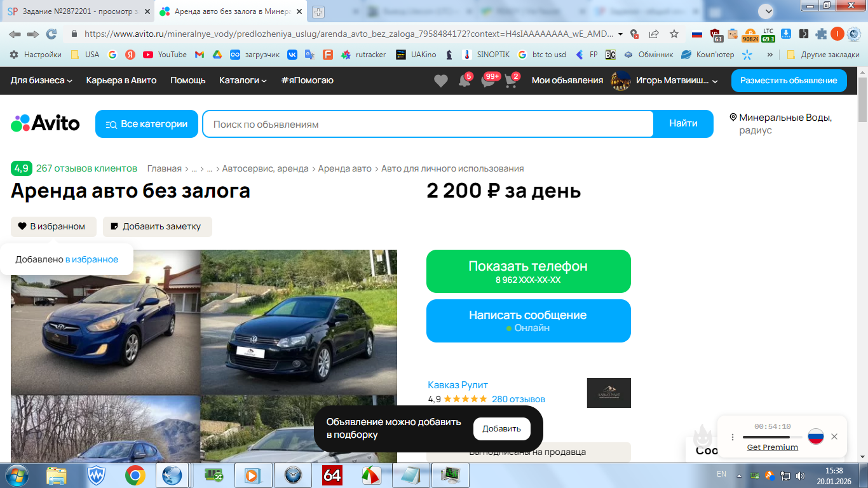Image resolution: width=868 pixels, height=488 pixels.
Task: Remove listing from favorites via В избранном
Action: point(53,226)
